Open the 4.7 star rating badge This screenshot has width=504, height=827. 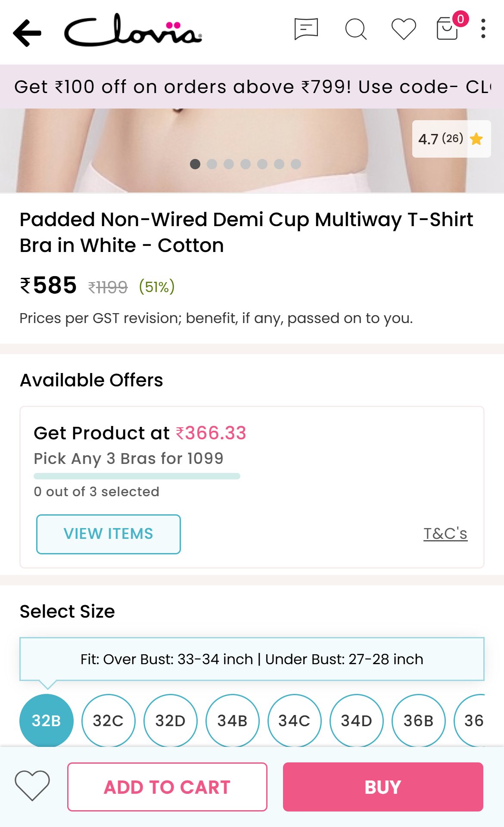click(x=451, y=139)
